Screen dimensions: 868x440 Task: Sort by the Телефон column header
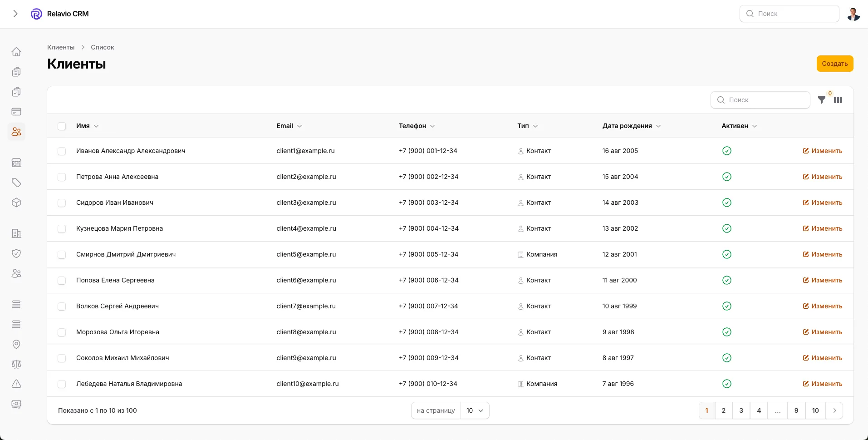point(417,126)
